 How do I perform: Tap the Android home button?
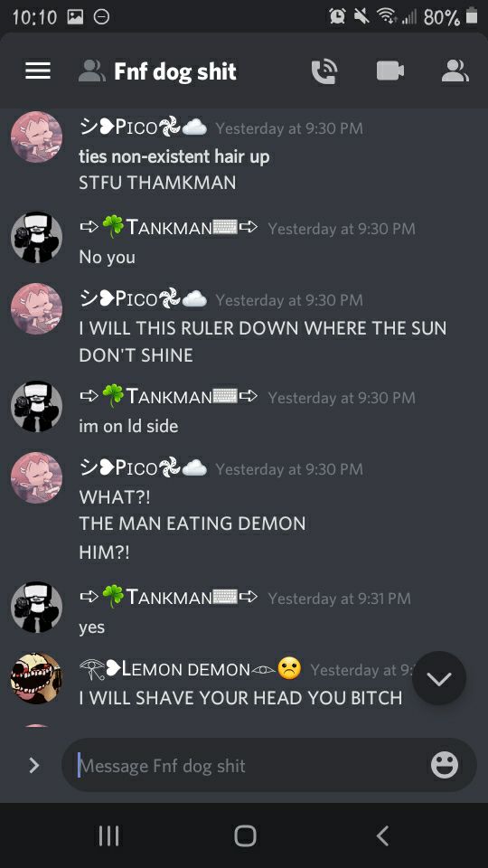click(x=245, y=835)
